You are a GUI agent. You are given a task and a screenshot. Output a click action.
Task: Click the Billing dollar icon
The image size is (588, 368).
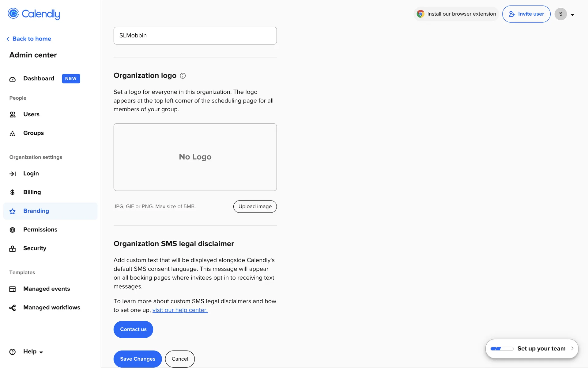[13, 192]
